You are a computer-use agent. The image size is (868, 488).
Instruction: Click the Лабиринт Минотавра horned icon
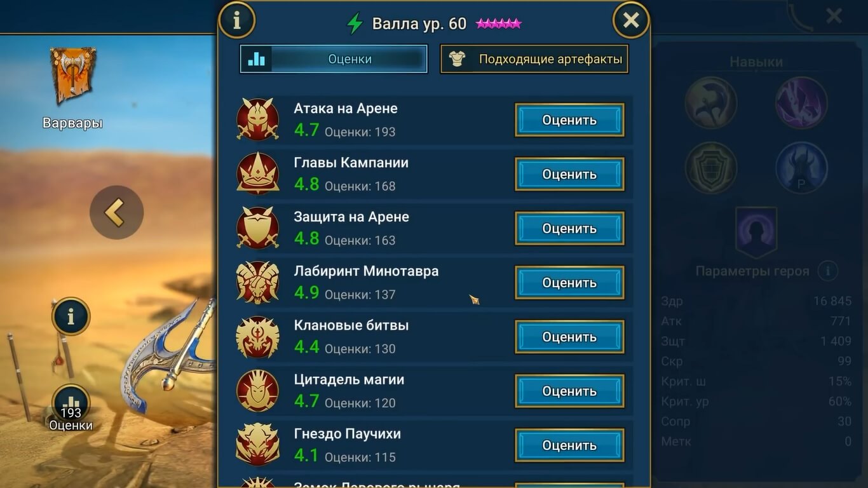(258, 282)
